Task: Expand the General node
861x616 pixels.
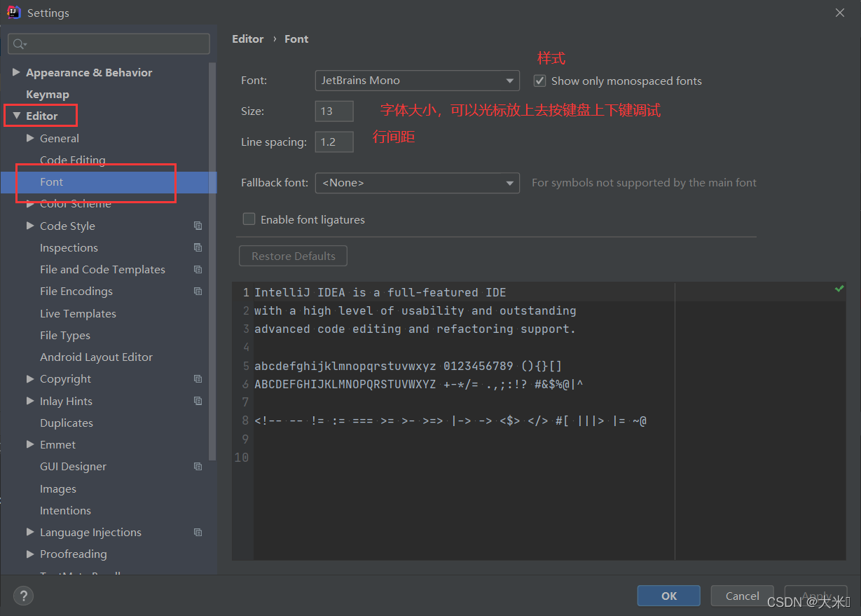Action: (x=30, y=138)
